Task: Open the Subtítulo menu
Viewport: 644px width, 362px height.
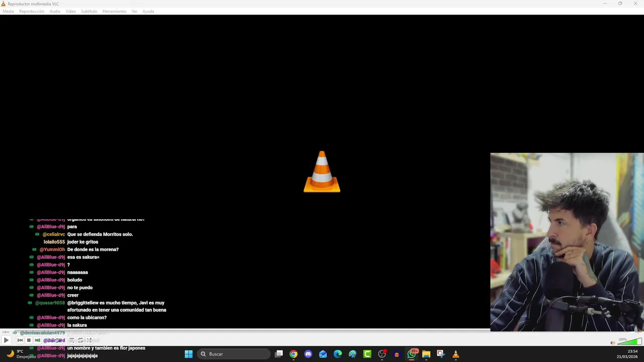Action: click(89, 11)
